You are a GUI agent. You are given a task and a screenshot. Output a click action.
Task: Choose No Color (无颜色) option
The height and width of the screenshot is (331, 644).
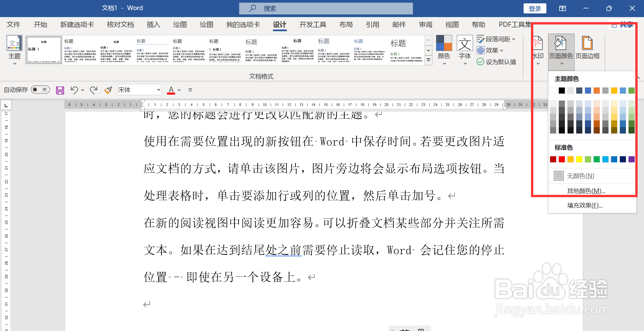coord(592,176)
